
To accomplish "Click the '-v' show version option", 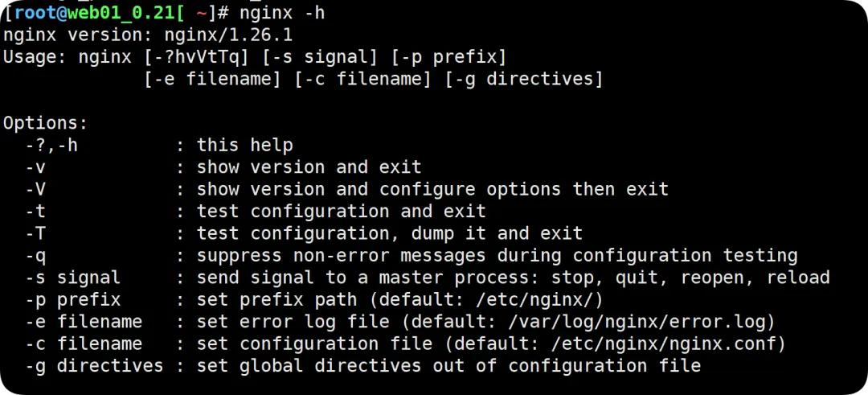I will pyautogui.click(x=35, y=168).
